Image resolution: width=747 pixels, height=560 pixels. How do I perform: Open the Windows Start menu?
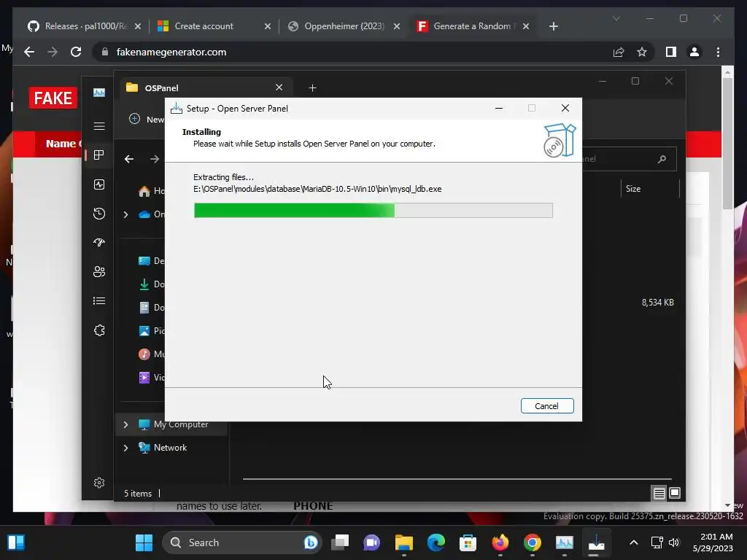pos(144,542)
